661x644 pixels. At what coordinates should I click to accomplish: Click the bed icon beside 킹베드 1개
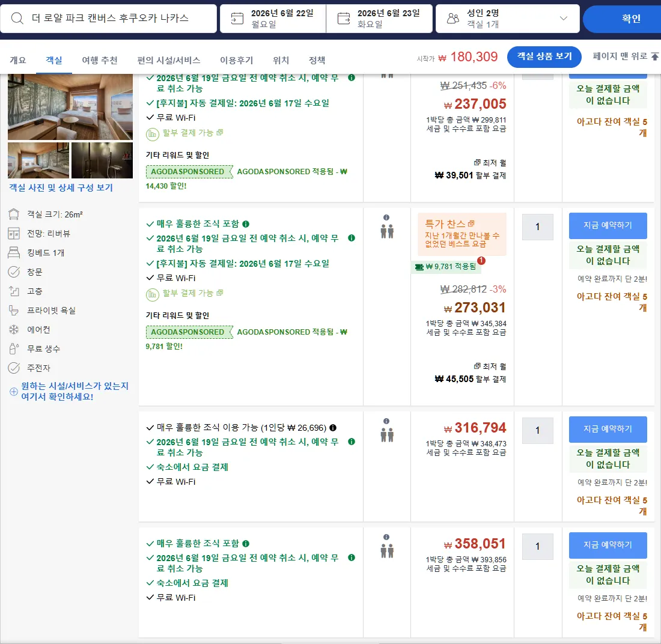coord(14,253)
